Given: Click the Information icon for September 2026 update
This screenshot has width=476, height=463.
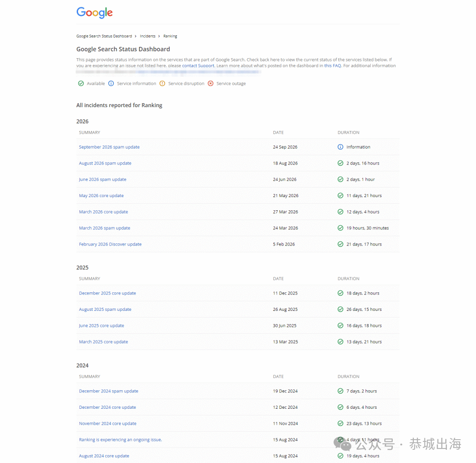Looking at the screenshot, I should click(341, 147).
